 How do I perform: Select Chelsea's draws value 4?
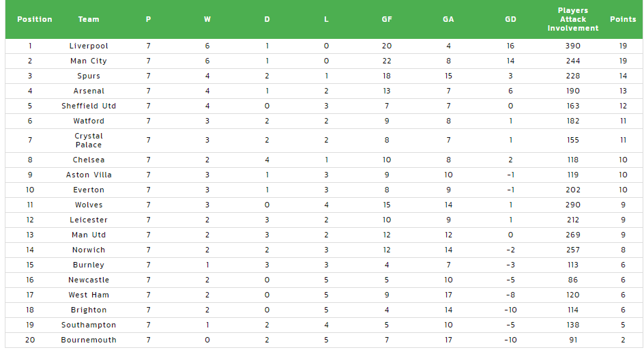pyautogui.click(x=267, y=160)
